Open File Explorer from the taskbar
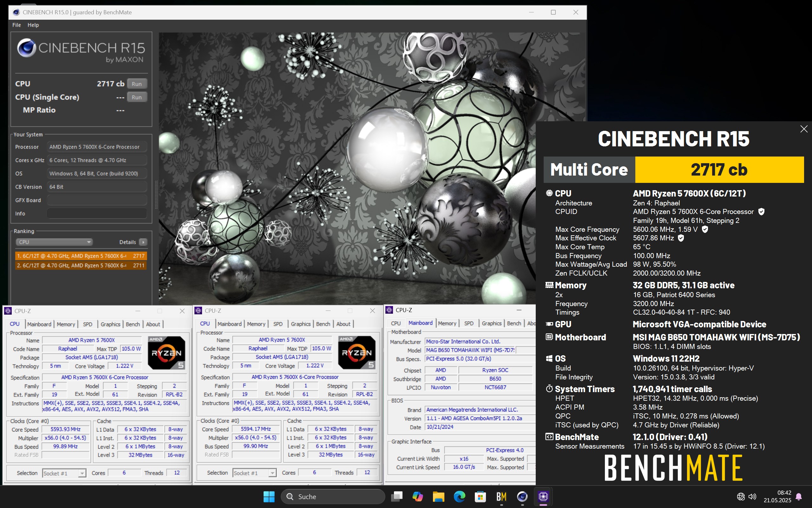The width and height of the screenshot is (812, 508). (x=438, y=497)
